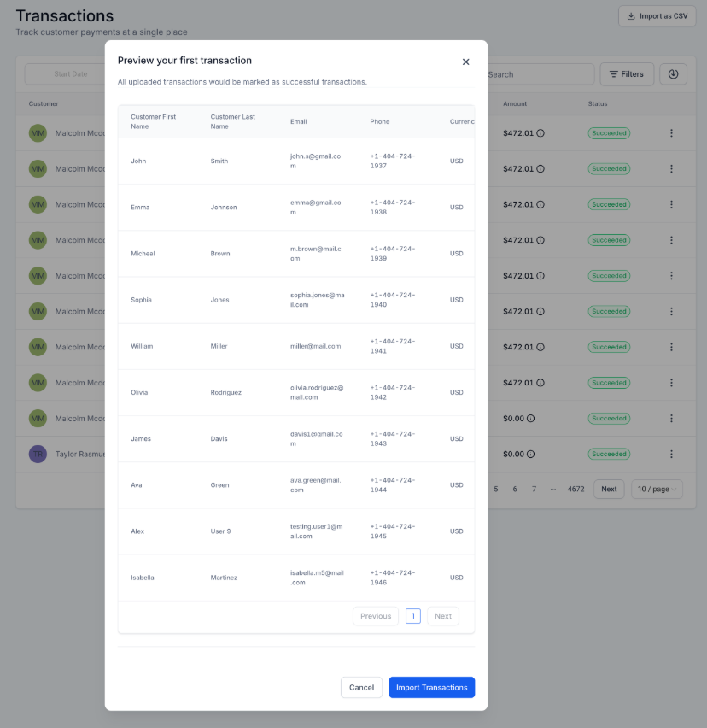This screenshot has height=728, width=707.
Task: Click the Customer First Name column header
Action: pos(153,121)
